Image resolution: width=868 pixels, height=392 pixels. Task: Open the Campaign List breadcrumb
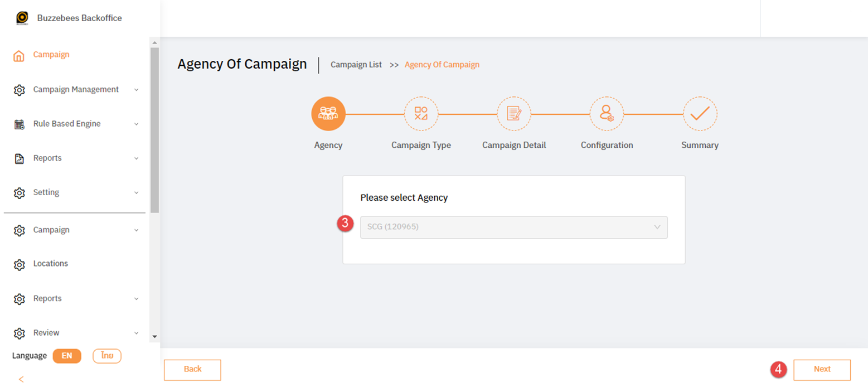pyautogui.click(x=356, y=64)
